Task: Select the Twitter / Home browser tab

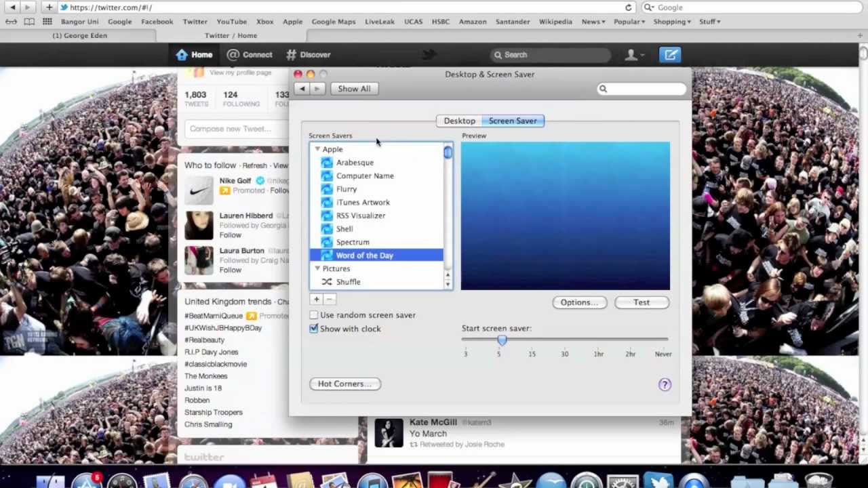Action: [231, 35]
